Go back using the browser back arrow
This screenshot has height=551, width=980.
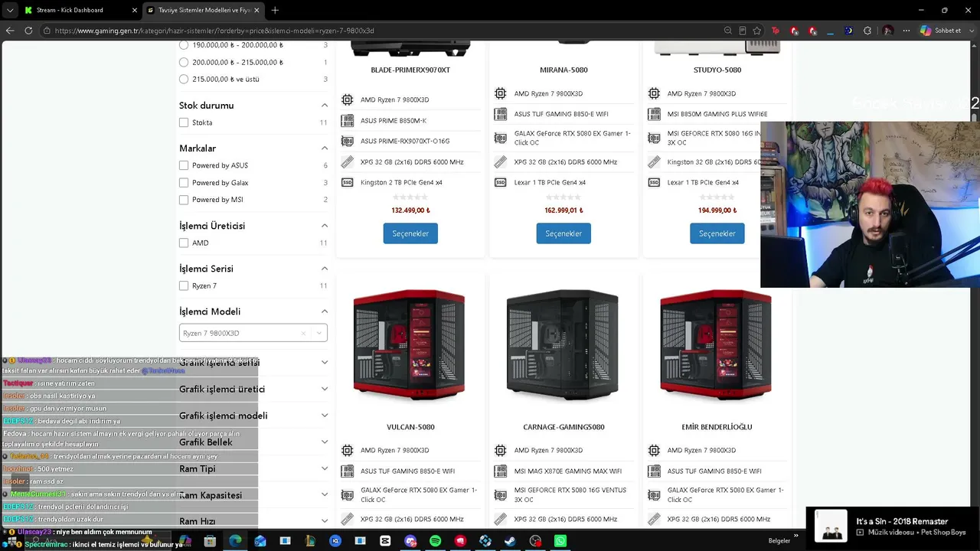(10, 31)
